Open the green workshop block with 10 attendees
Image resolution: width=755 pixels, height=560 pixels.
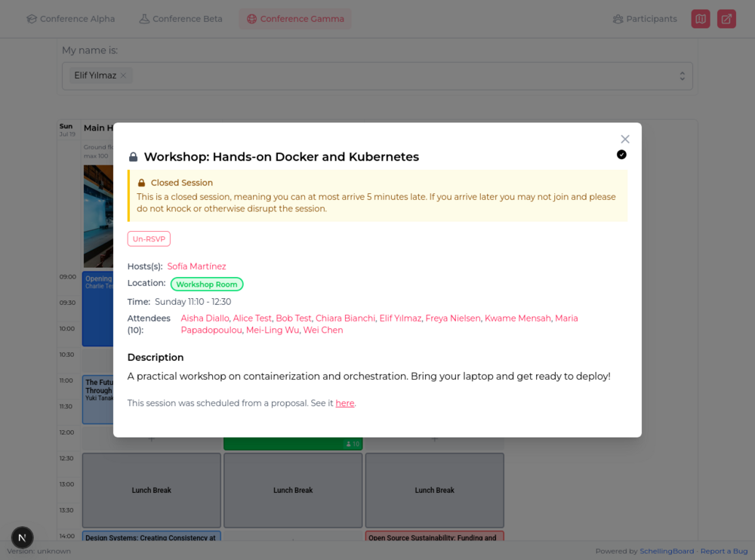pyautogui.click(x=293, y=444)
